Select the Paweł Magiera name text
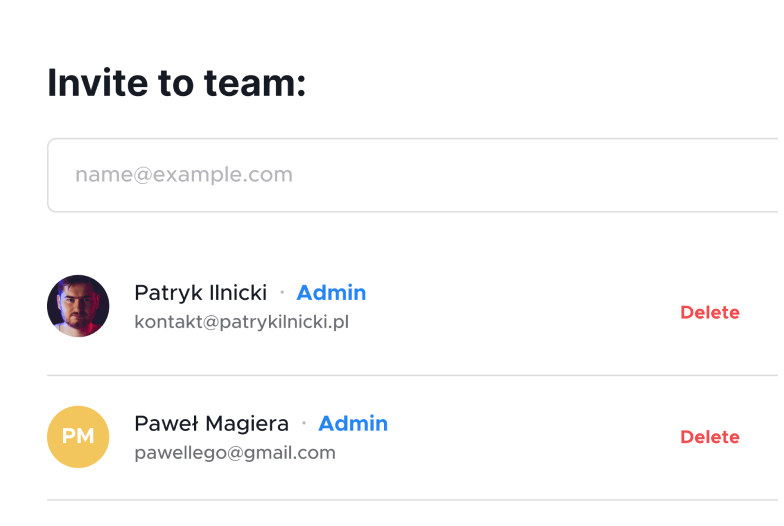The width and height of the screenshot is (784, 526). point(211,423)
